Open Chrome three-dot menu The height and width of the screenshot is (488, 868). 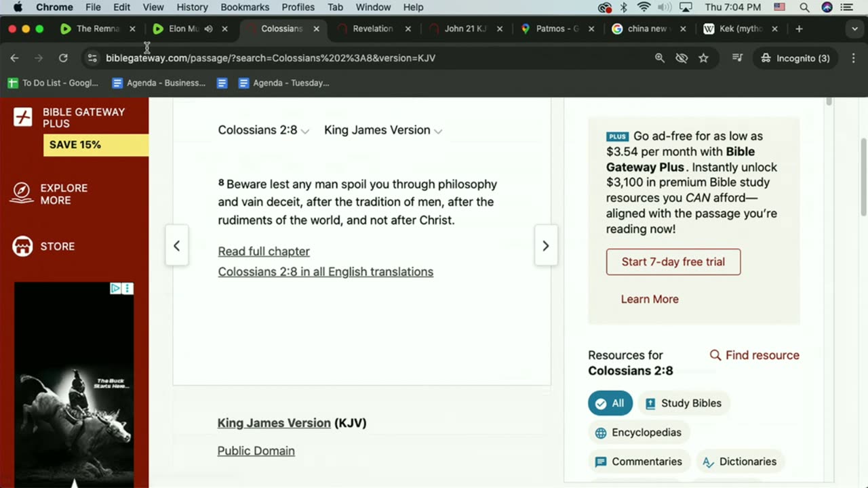point(853,58)
